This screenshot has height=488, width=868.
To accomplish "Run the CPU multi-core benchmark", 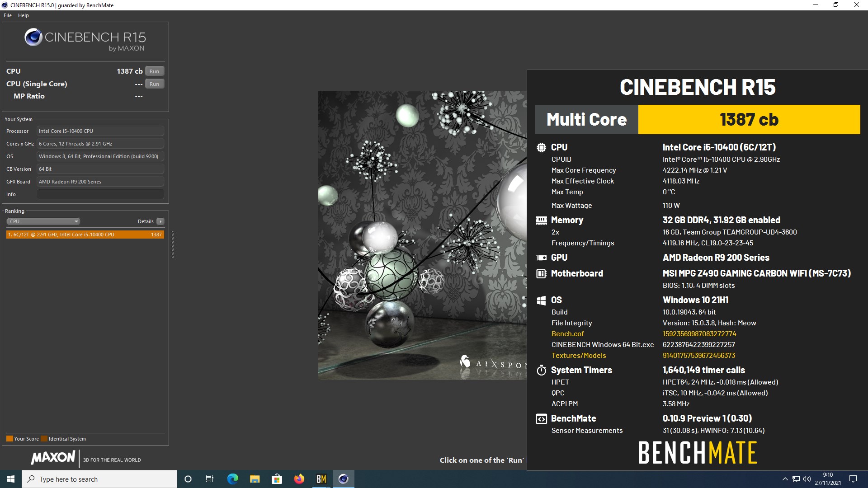I will coord(155,71).
